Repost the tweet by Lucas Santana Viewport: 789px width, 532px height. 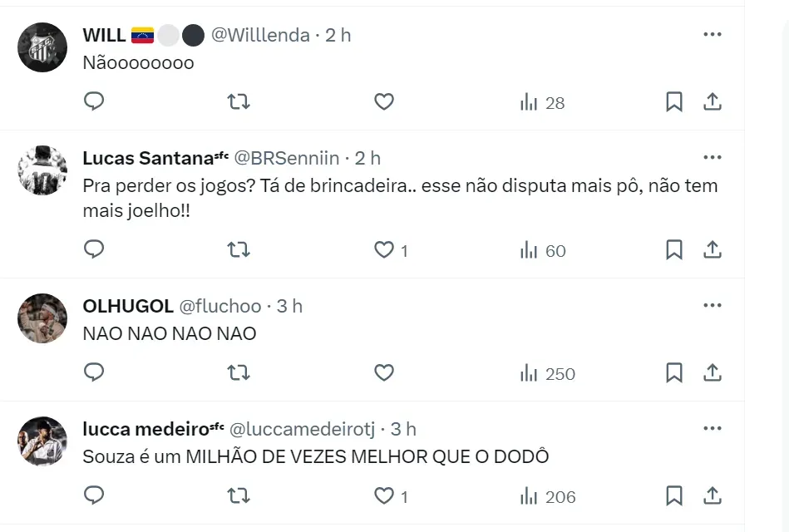point(239,249)
